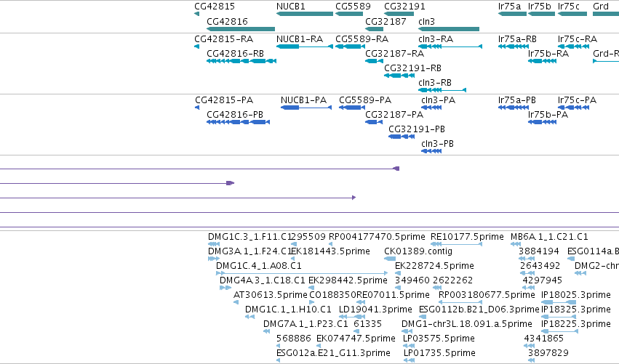Screen dimensions: 619x364
Task: Select the Ir75c gene feature
Action: [572, 14]
